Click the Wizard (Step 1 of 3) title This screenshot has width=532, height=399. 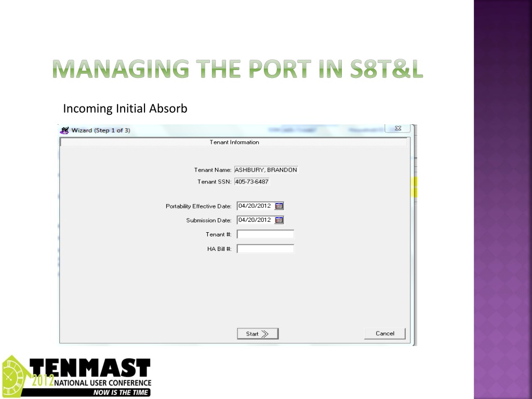101,130
